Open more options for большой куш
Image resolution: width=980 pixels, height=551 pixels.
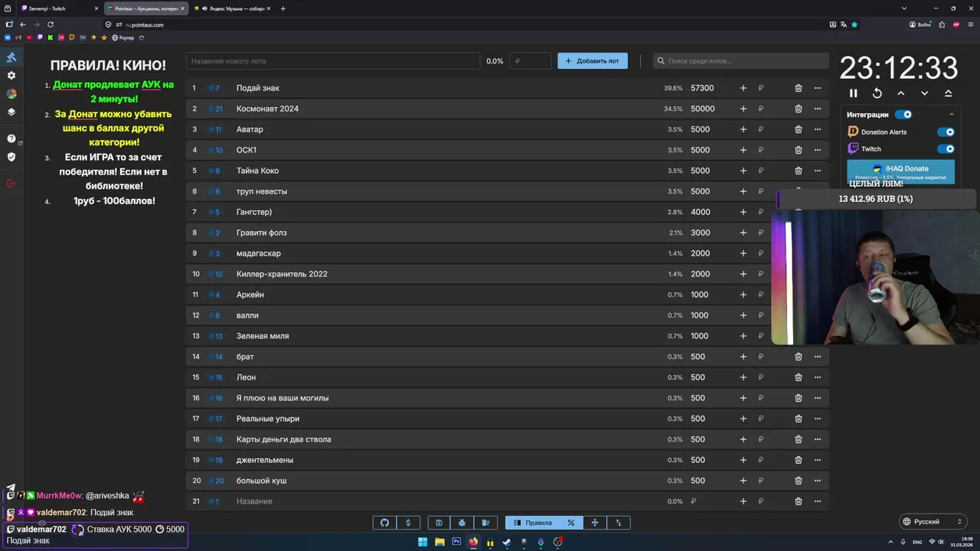coord(818,481)
